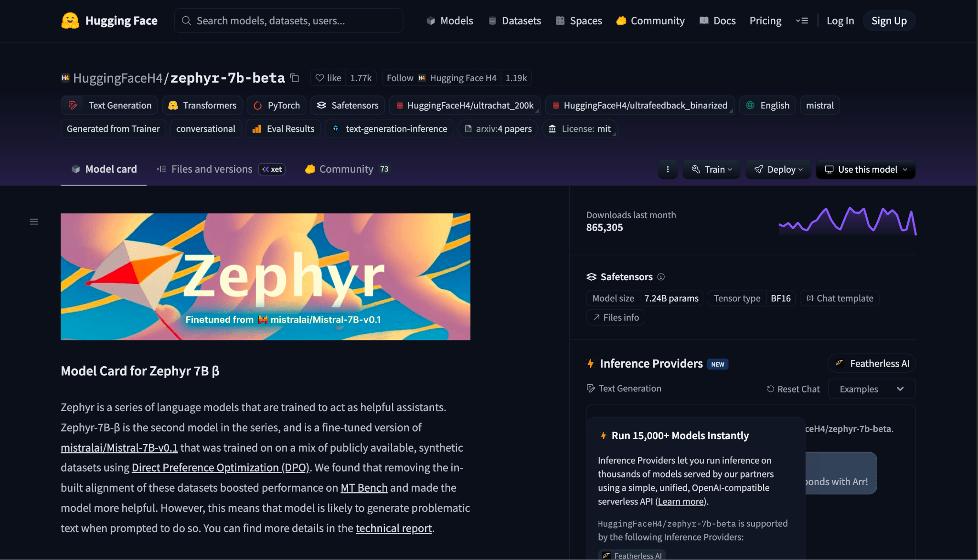Click the 7.24B params model size

(x=671, y=298)
